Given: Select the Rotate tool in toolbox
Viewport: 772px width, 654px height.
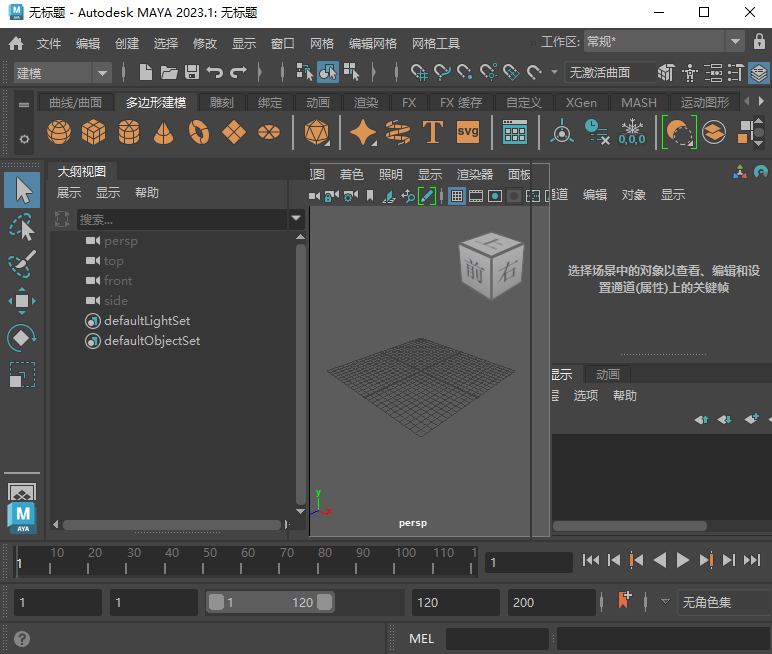Looking at the screenshot, I should click(22, 338).
